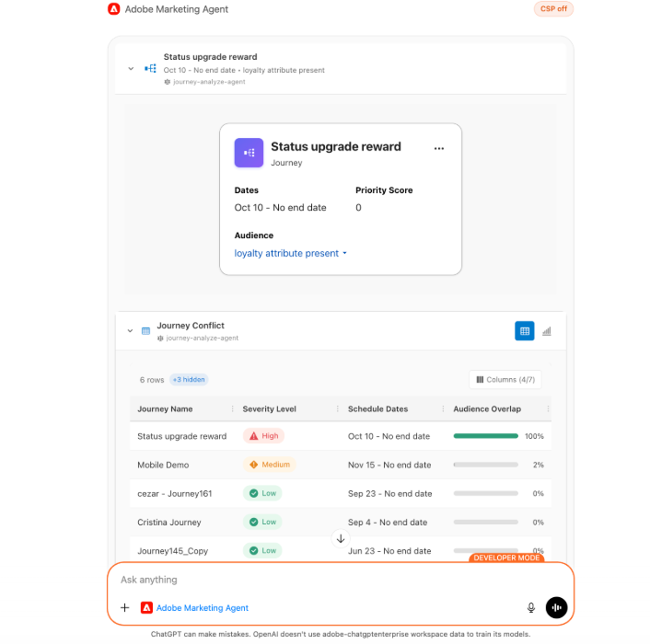This screenshot has width=650, height=644.
Task: Collapse the Status upgrade reward section
Action: coord(130,69)
